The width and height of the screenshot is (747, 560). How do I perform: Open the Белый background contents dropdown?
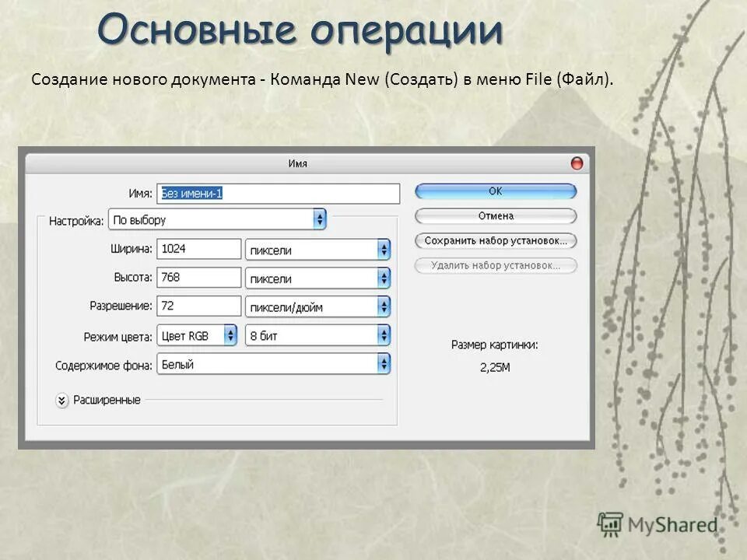[272, 362]
